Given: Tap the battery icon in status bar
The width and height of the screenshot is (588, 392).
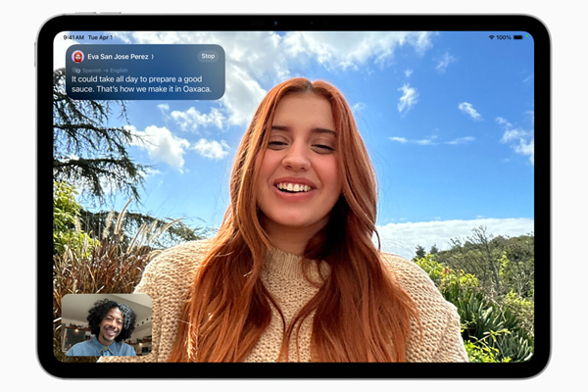Looking at the screenshot, I should (518, 37).
